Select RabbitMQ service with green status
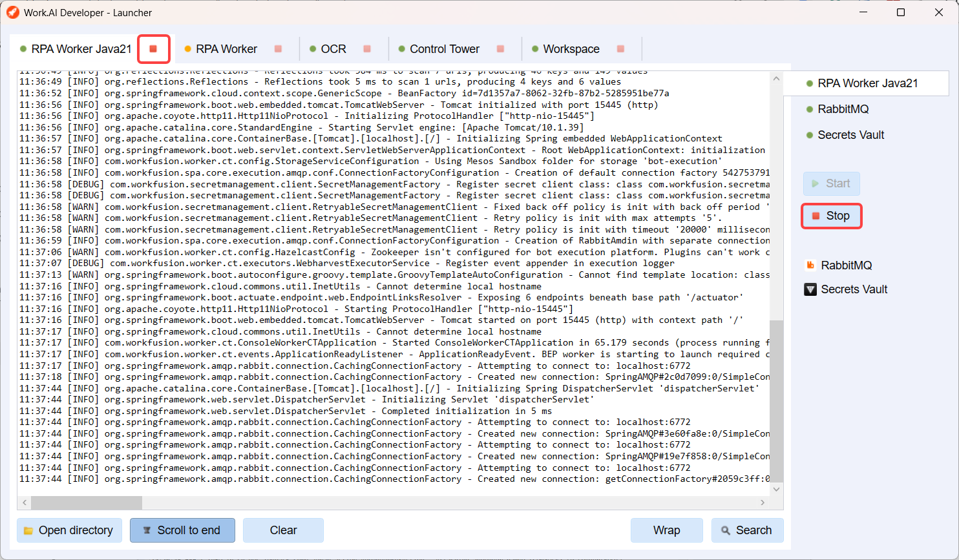The image size is (959, 560). click(843, 109)
